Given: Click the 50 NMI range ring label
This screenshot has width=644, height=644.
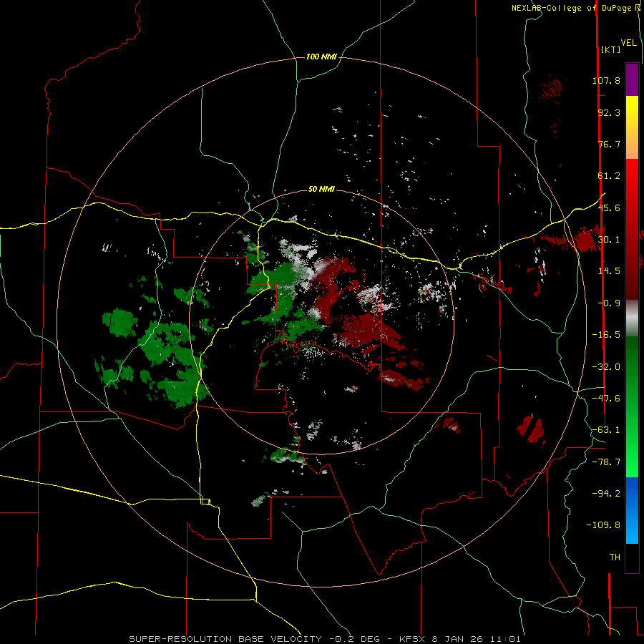Looking at the screenshot, I should [x=321, y=190].
